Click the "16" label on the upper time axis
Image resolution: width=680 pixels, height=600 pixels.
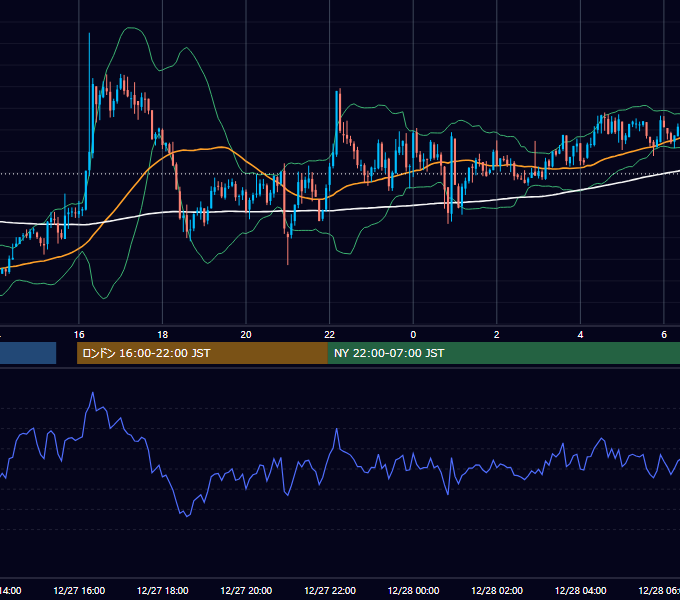point(79,335)
